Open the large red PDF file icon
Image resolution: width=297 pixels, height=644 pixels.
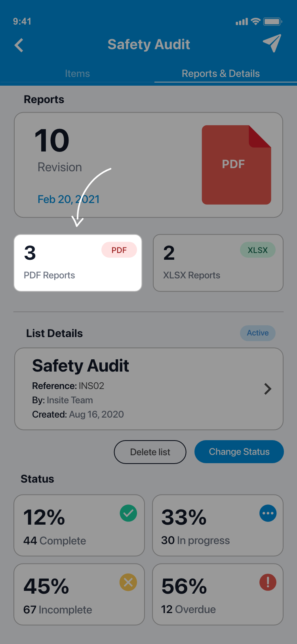click(x=236, y=165)
